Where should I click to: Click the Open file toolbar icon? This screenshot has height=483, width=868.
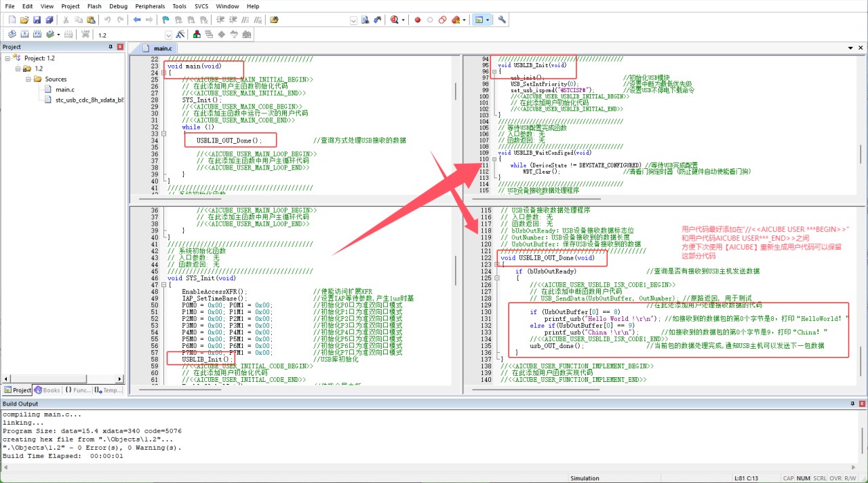24,20
